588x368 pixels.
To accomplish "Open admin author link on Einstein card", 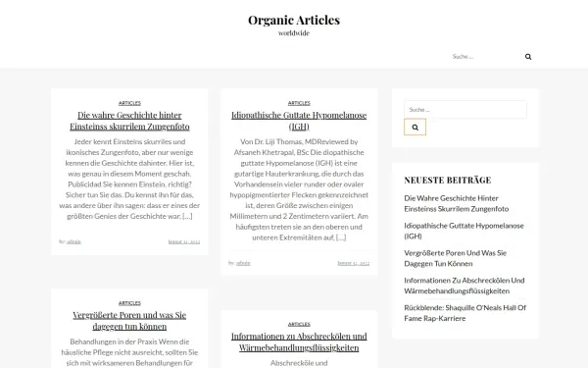I will (x=73, y=241).
